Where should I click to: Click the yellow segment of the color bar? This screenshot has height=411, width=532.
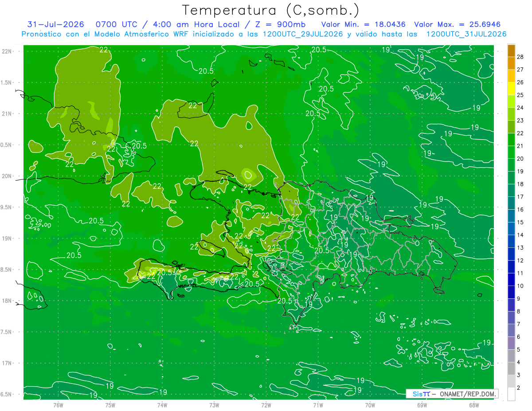click(511, 89)
